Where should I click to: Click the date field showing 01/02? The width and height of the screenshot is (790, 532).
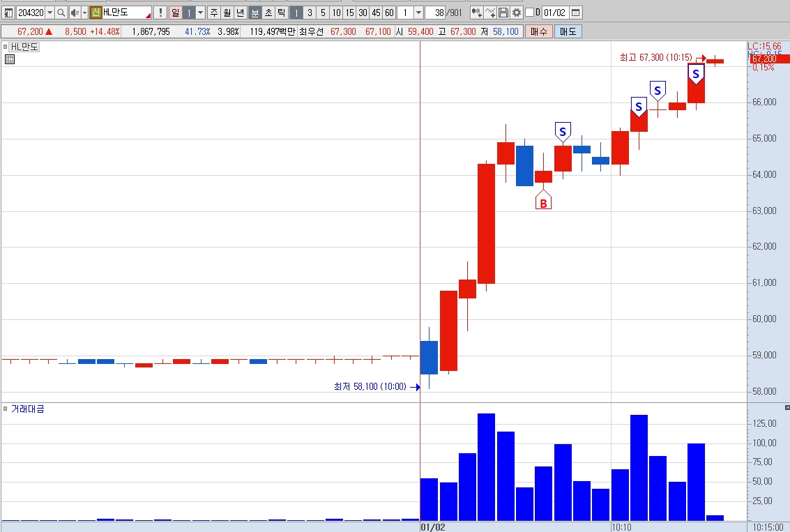click(x=555, y=13)
